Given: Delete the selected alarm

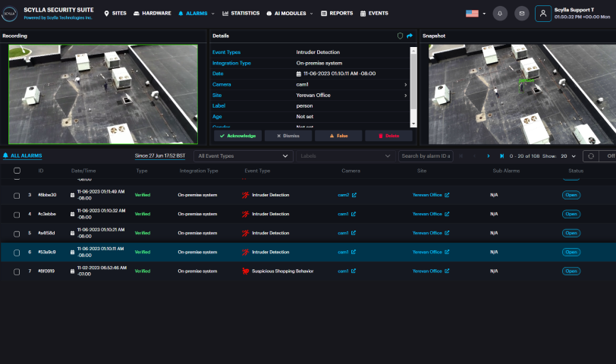Looking at the screenshot, I should [388, 136].
